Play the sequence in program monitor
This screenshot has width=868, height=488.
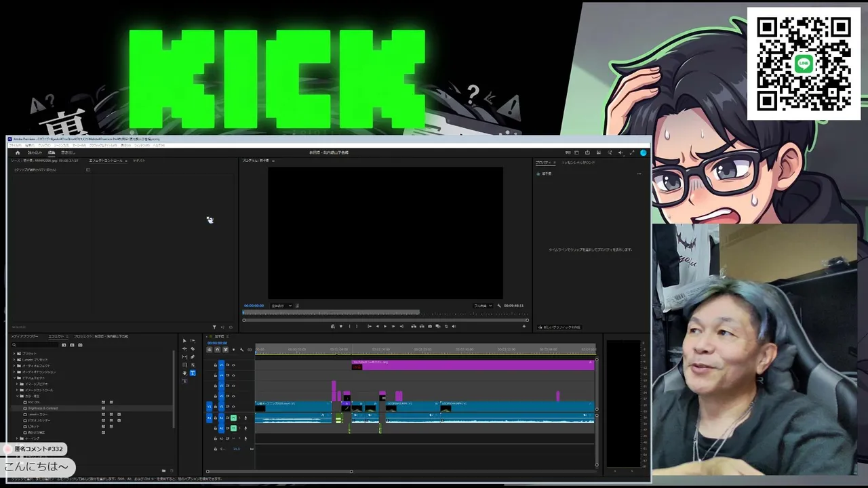click(x=385, y=326)
